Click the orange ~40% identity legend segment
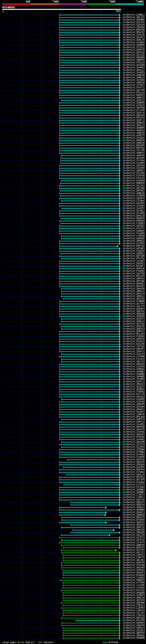 click(x=45, y=4)
